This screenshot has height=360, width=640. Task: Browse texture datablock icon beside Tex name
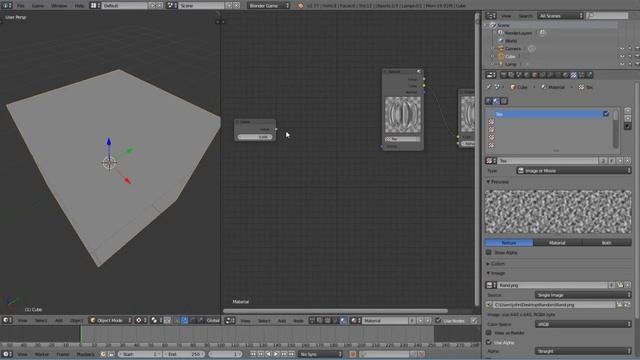(491, 161)
